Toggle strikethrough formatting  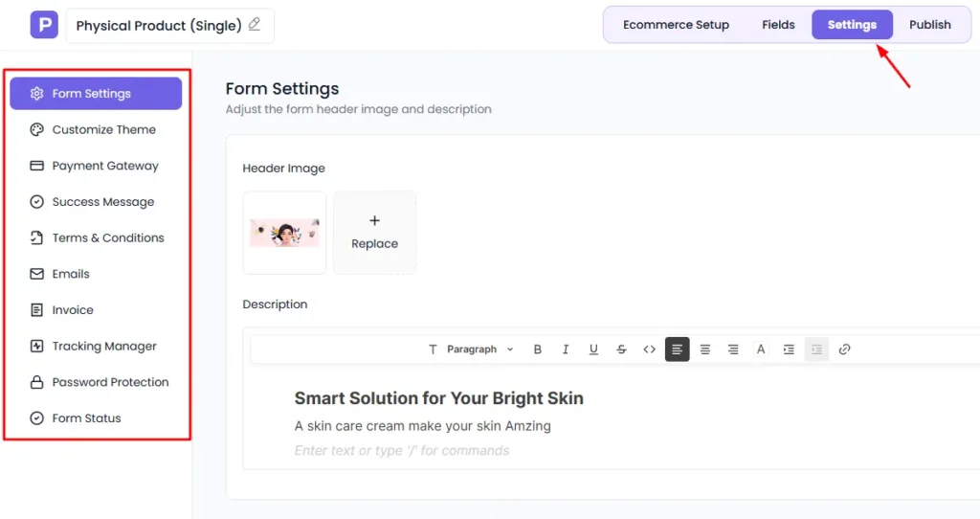coord(621,350)
